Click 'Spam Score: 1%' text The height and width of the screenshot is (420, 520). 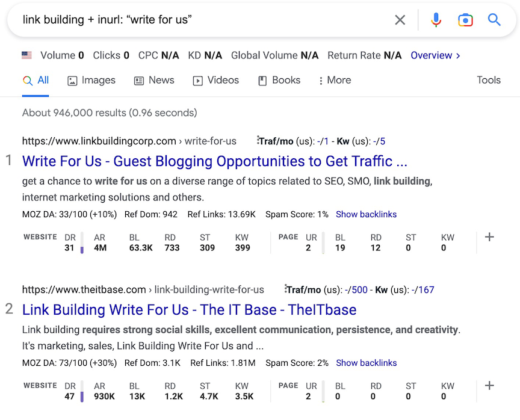[x=297, y=214]
